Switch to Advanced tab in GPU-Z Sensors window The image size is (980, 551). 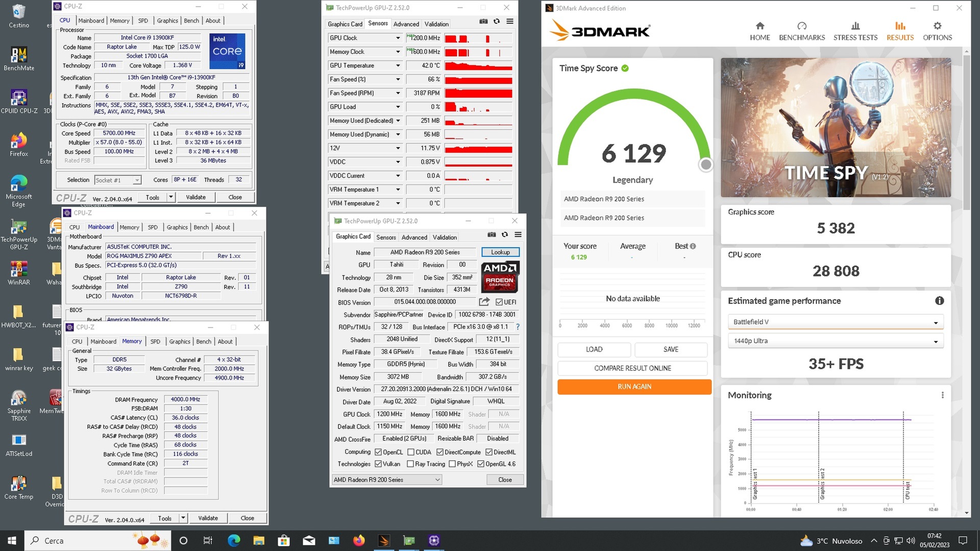pyautogui.click(x=406, y=24)
